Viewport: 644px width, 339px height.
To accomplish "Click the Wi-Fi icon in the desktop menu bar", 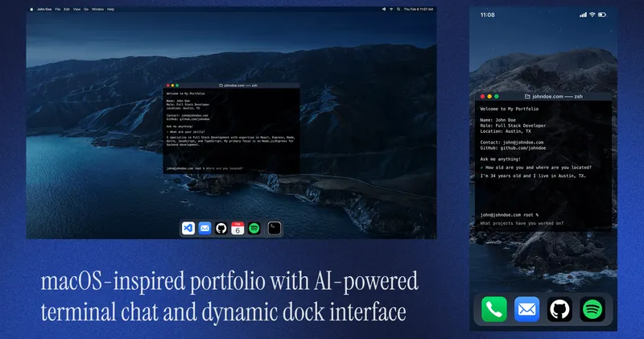I will pos(391,9).
